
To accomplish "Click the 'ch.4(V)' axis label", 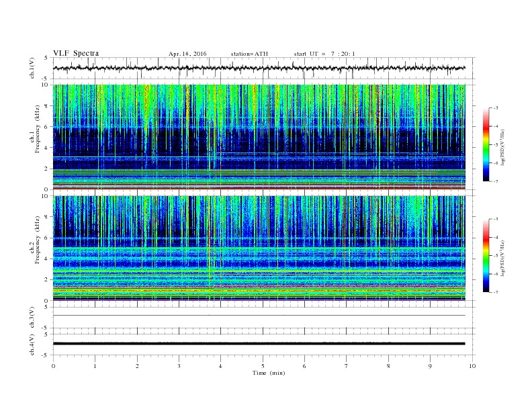I will [x=32, y=345].
